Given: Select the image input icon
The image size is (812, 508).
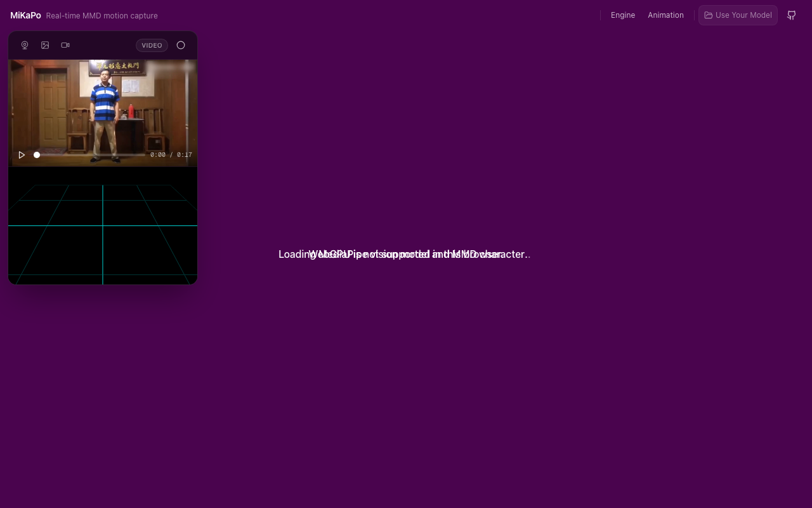Looking at the screenshot, I should coord(45,45).
